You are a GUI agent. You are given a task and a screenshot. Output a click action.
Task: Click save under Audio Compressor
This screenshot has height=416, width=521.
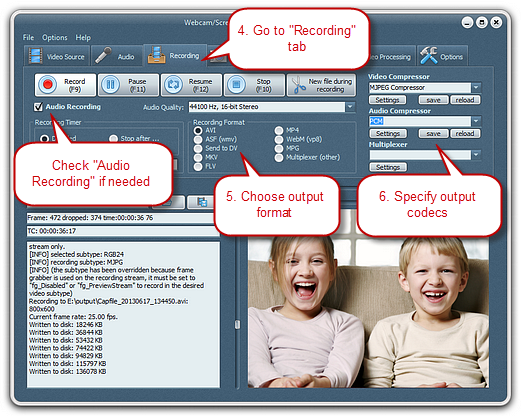pyautogui.click(x=433, y=133)
